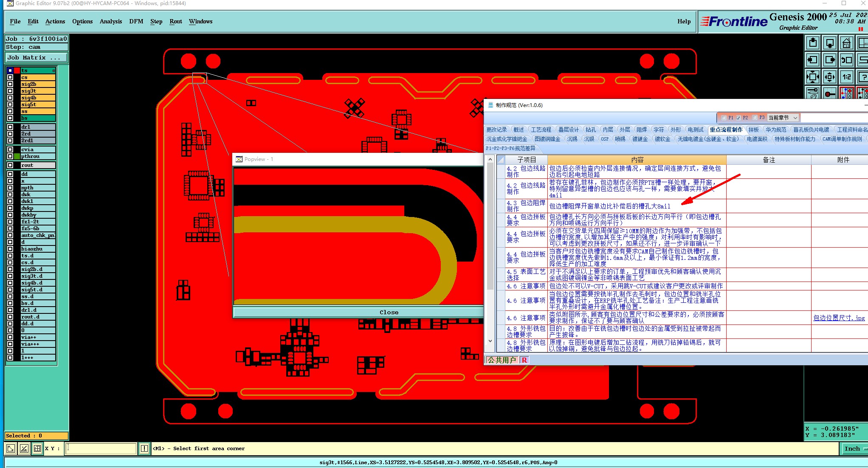Image resolution: width=868 pixels, height=468 pixels.
Task: Switch to the 钻孔 tab
Action: click(590, 130)
